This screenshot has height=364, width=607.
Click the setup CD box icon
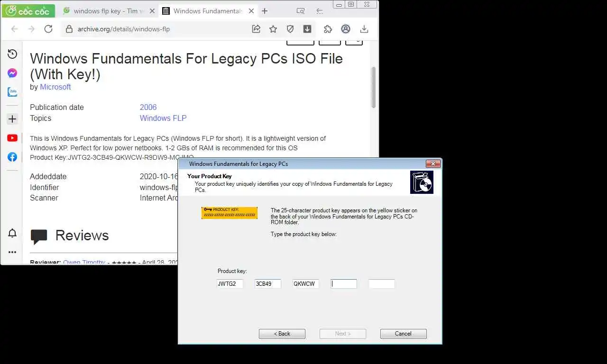422,182
